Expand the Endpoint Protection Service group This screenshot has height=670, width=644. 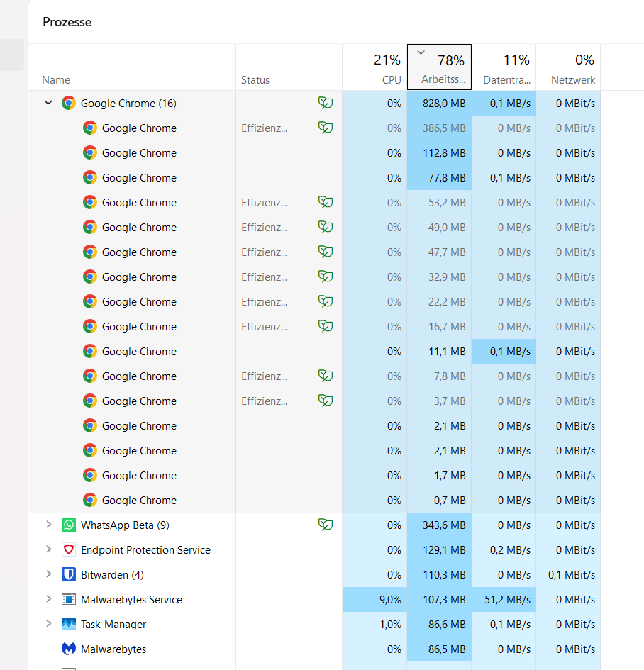(48, 549)
